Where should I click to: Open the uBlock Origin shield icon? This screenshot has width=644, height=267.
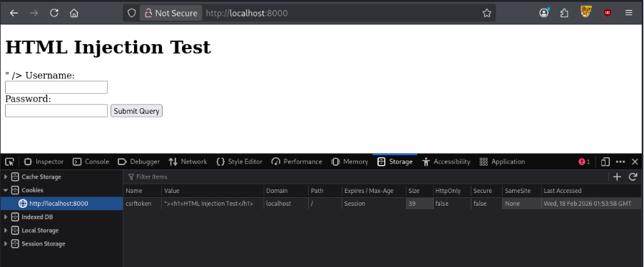(x=608, y=13)
